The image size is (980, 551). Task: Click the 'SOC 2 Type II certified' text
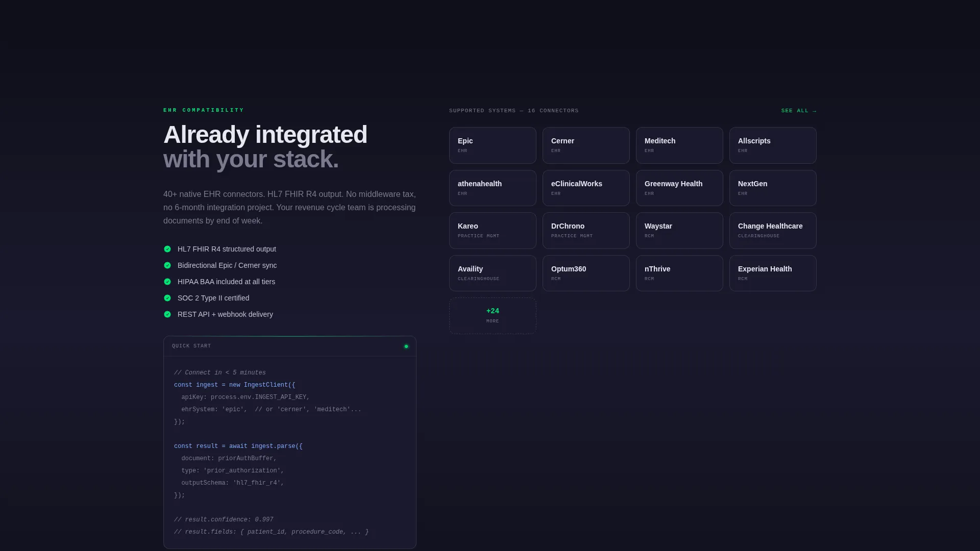point(213,298)
